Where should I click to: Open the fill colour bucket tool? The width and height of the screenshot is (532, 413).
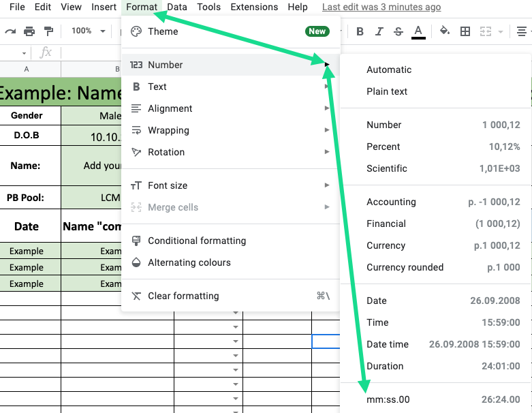tap(445, 31)
